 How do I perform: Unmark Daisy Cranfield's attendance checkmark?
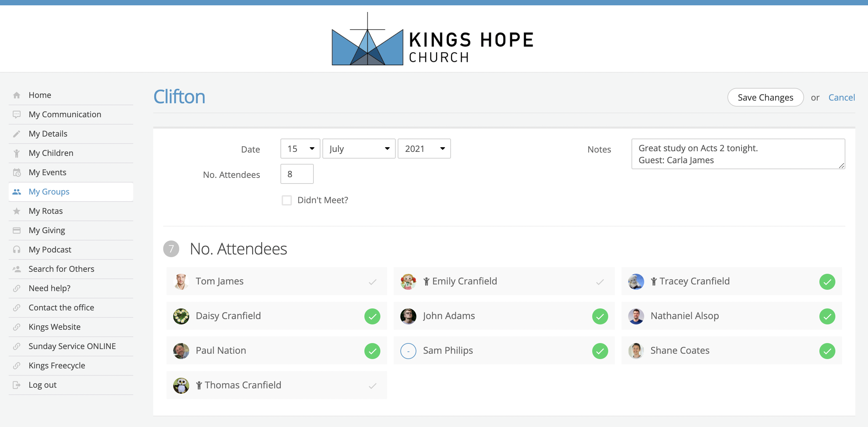tap(372, 316)
